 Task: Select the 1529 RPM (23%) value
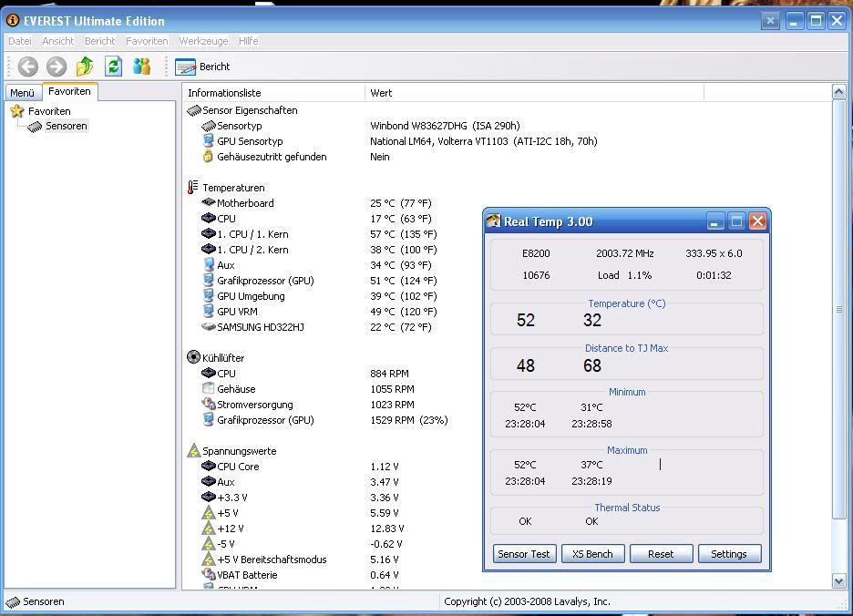409,420
